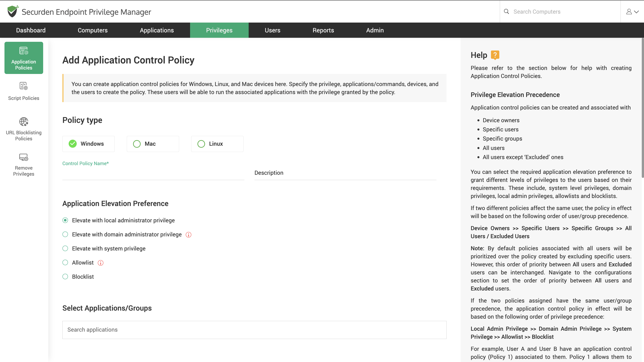Select Linux policy type
The image size is (644, 362).
tap(217, 144)
